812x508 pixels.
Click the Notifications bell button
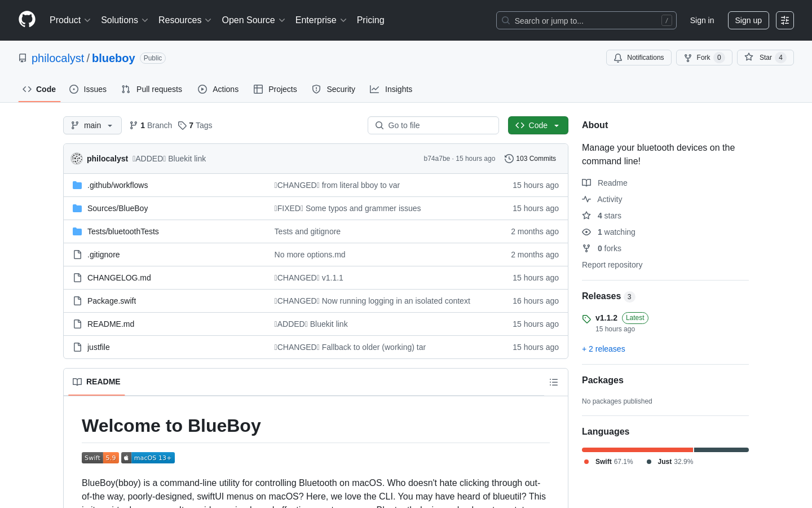639,58
